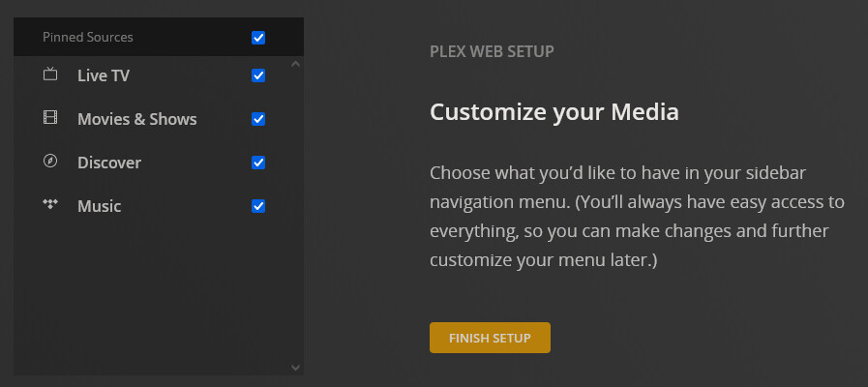The image size is (868, 387).
Task: Click the Plex Web Setup title text
Action: tap(492, 51)
